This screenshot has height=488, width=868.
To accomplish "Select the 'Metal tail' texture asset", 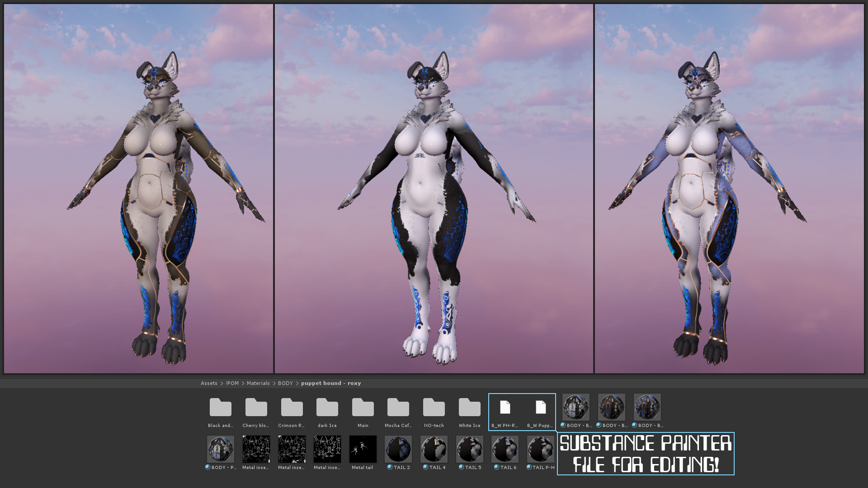I will (363, 449).
